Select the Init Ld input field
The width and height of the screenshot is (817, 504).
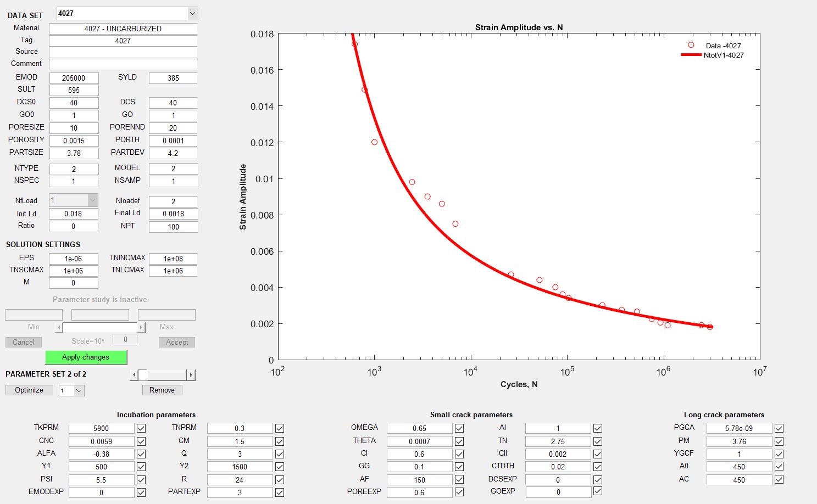pyautogui.click(x=74, y=214)
